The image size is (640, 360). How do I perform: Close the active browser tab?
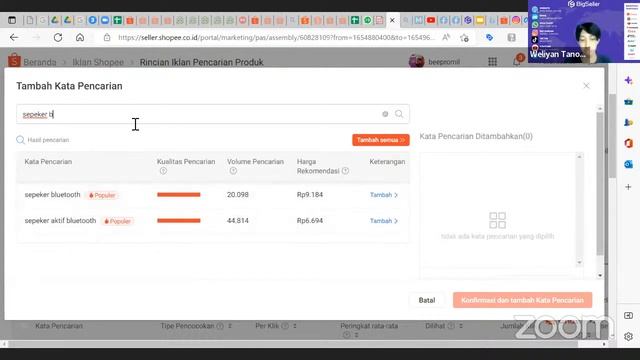point(392,20)
